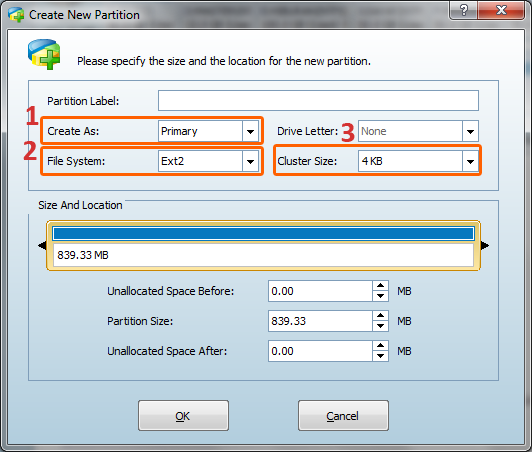The width and height of the screenshot is (532, 452).
Task: Increase Unallocated Space After with up arrow
Action: 380,345
